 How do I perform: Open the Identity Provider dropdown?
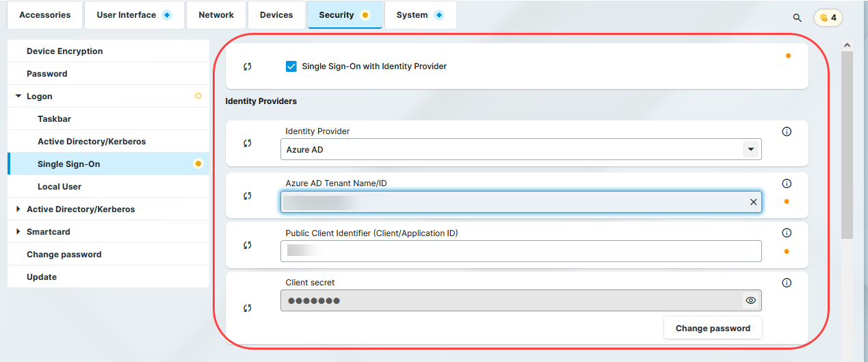[x=750, y=149]
